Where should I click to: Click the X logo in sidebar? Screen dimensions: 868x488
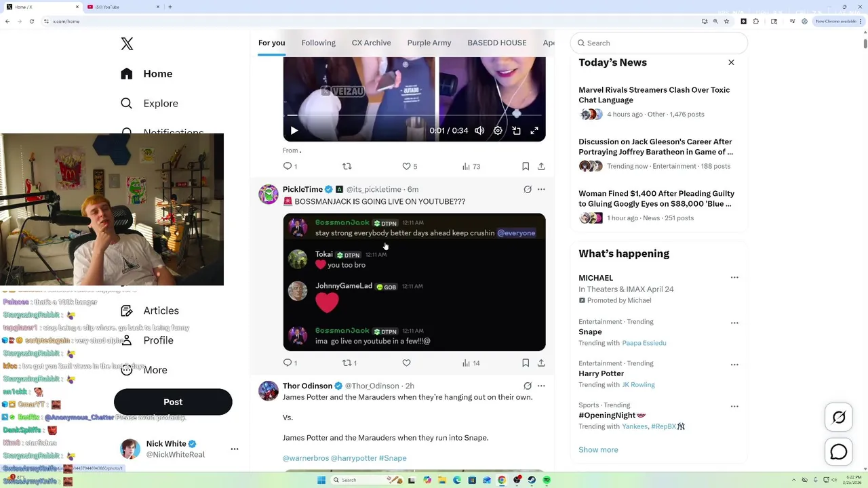pos(127,44)
